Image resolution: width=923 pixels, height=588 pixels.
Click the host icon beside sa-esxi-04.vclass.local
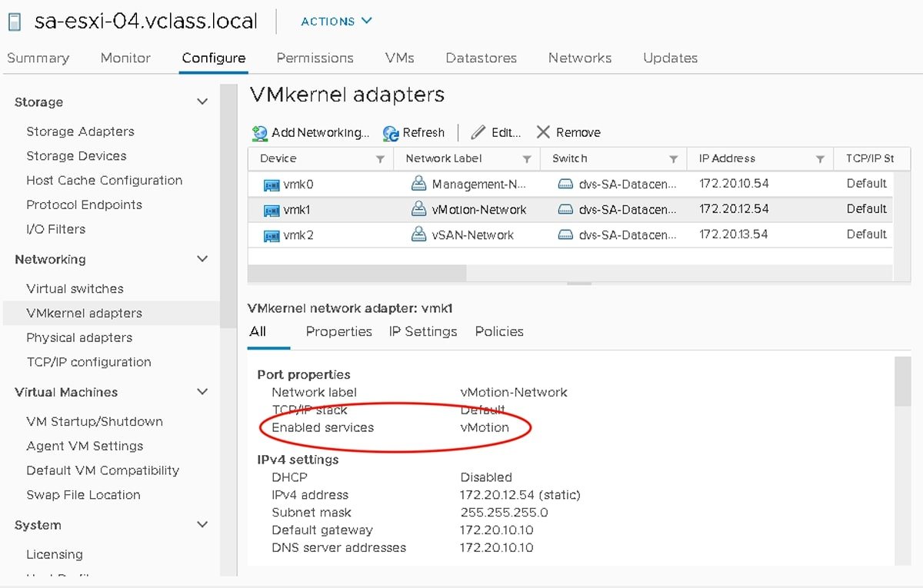point(13,20)
